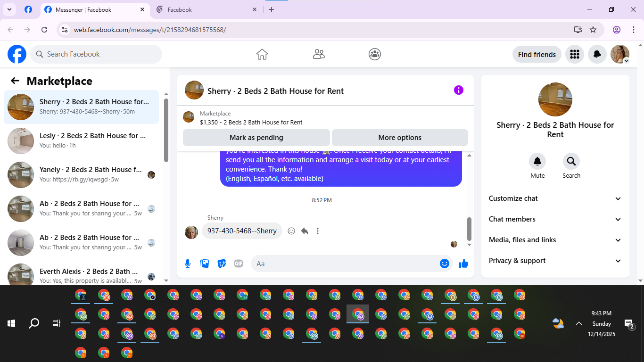The image size is (644, 362).
Task: Send a voice clip with microphone icon
Action: pos(188,263)
